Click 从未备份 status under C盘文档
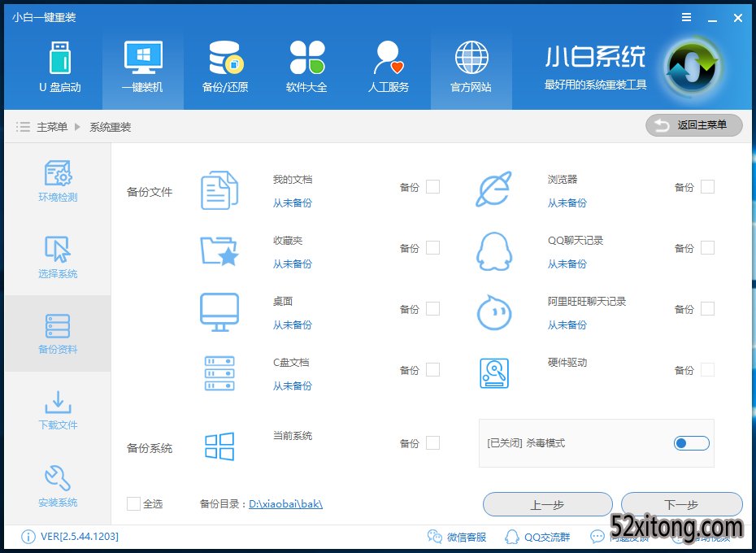Screen dimensions: 756x553 point(292,386)
